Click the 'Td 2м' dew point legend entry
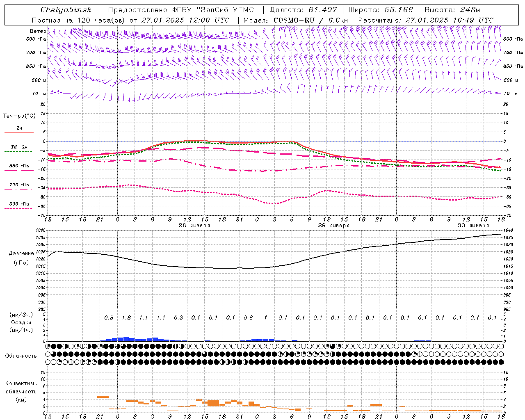This screenshot has width=525, height=420. pos(19,147)
